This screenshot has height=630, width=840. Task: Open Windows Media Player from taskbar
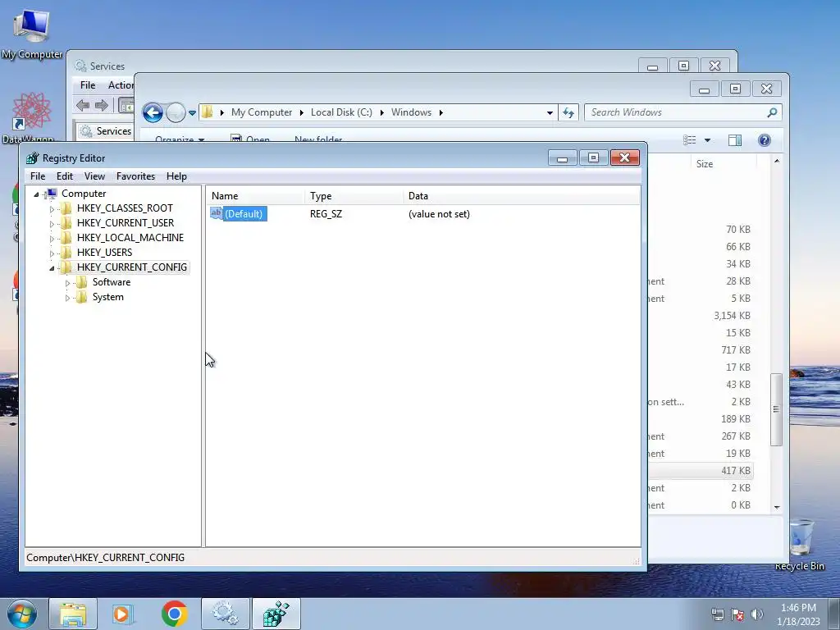(122, 614)
